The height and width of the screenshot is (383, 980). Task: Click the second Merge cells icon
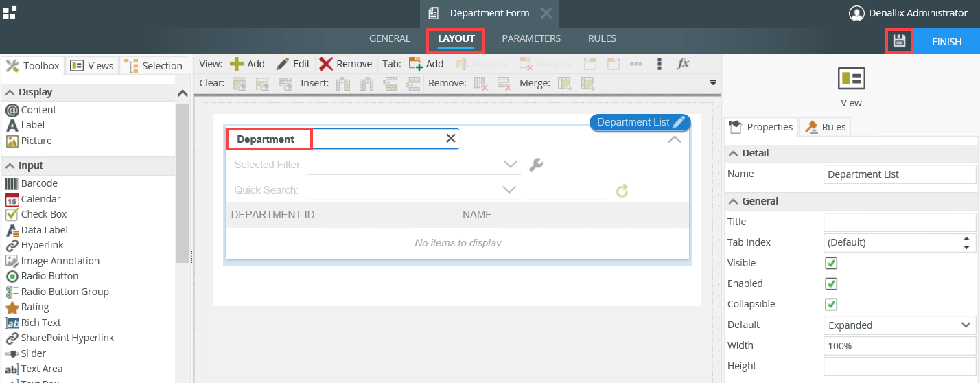click(x=587, y=84)
